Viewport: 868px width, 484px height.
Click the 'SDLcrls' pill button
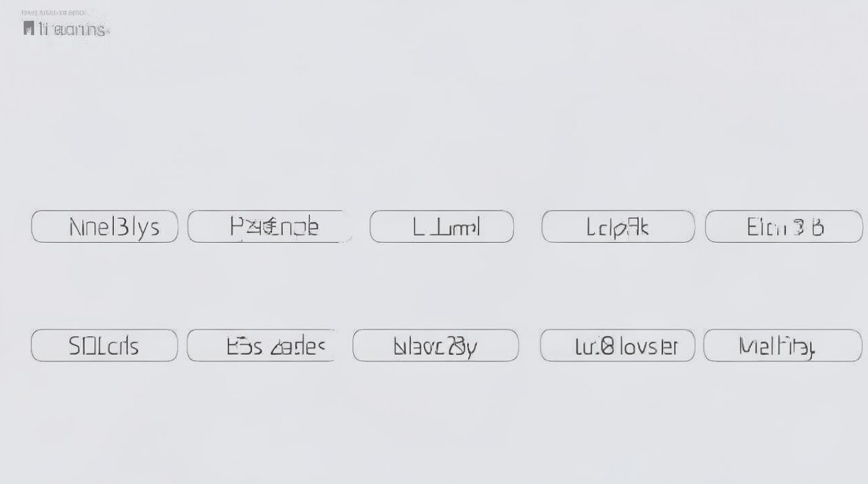point(105,346)
